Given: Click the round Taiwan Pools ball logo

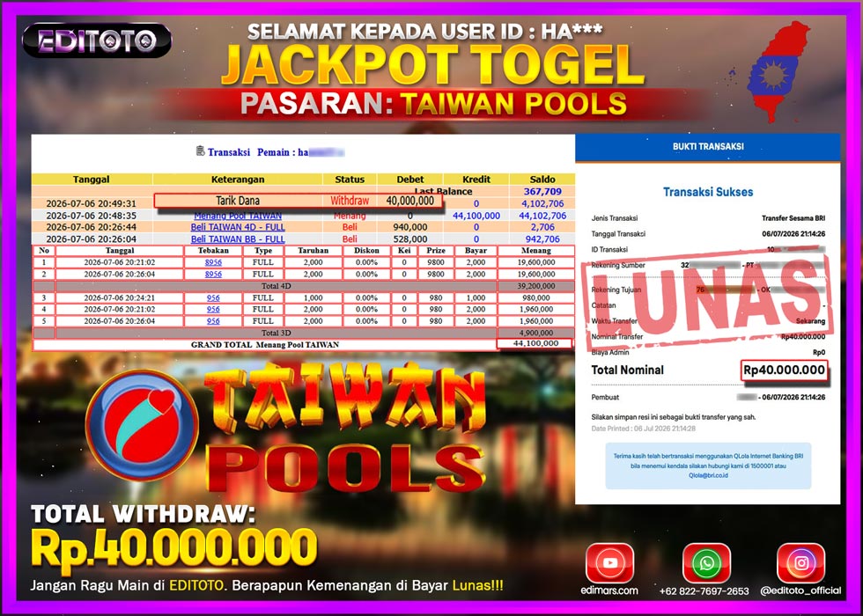Looking at the screenshot, I should [142, 425].
